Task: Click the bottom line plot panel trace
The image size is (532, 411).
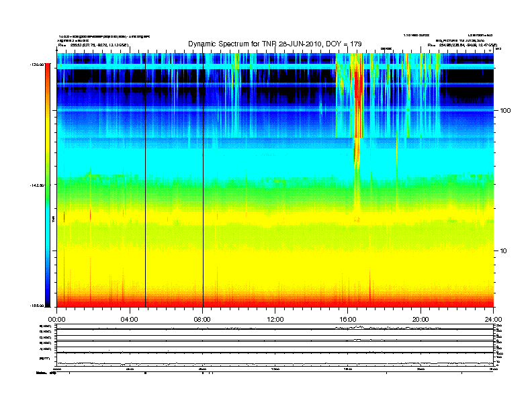Action: (x=275, y=364)
